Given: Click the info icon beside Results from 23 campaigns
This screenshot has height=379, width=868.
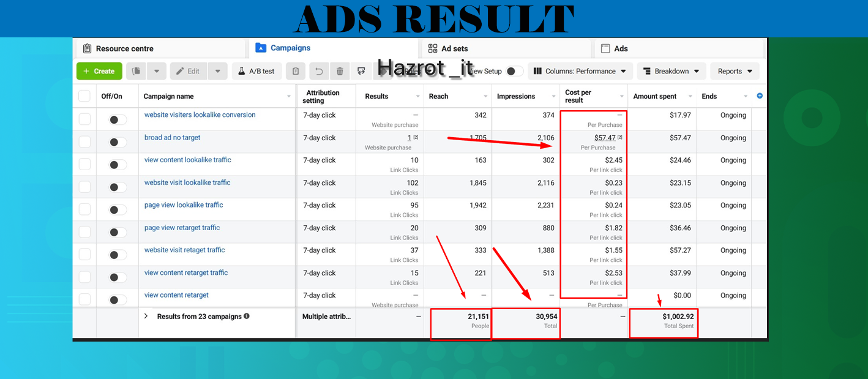Looking at the screenshot, I should tap(247, 317).
